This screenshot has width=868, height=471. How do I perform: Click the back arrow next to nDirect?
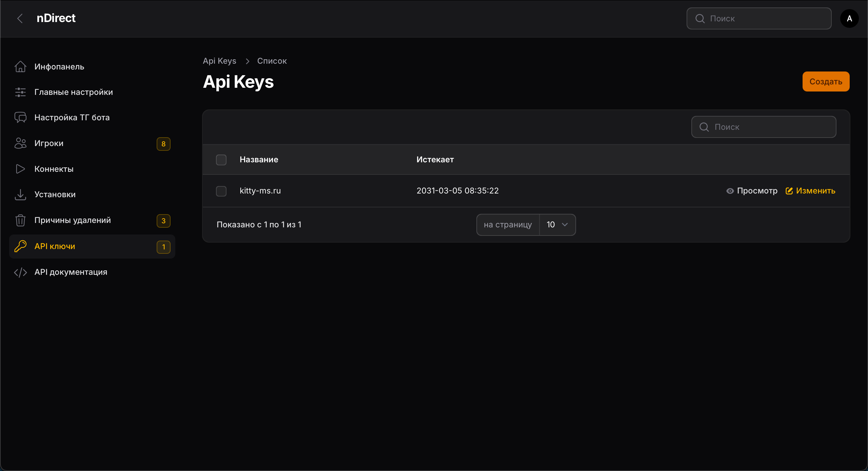click(x=20, y=18)
